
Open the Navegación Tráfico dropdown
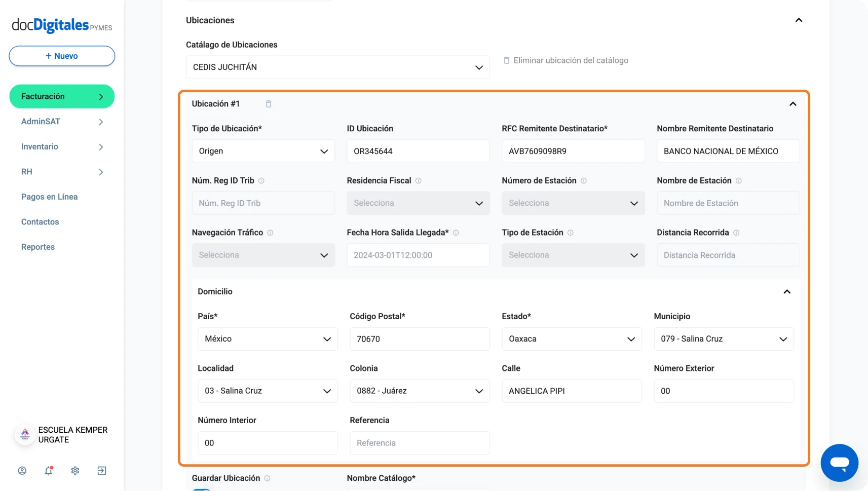pyautogui.click(x=263, y=255)
